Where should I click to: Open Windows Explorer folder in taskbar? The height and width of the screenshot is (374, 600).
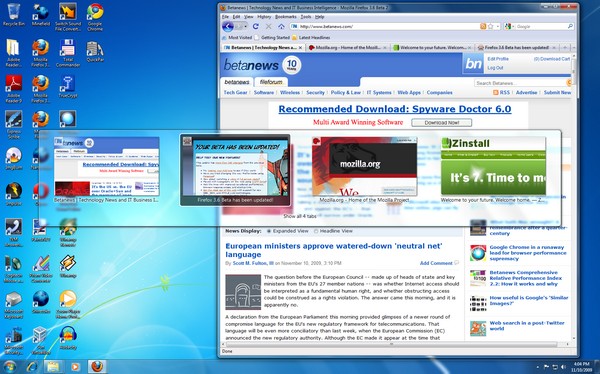pos(53,367)
